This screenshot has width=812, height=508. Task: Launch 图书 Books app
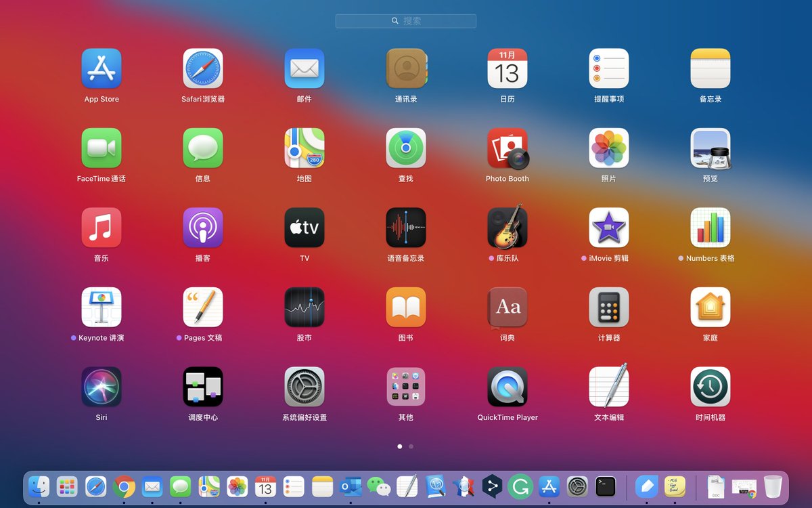[x=406, y=307]
